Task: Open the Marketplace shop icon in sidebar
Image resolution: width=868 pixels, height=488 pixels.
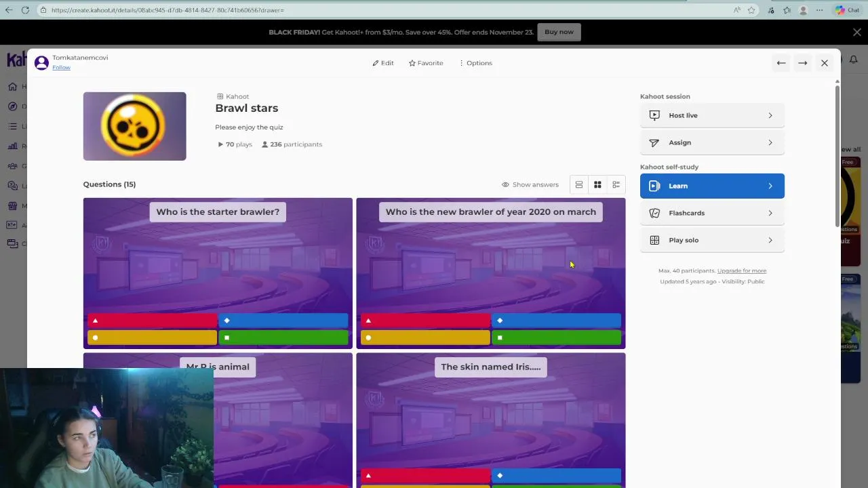Action: tap(13, 206)
